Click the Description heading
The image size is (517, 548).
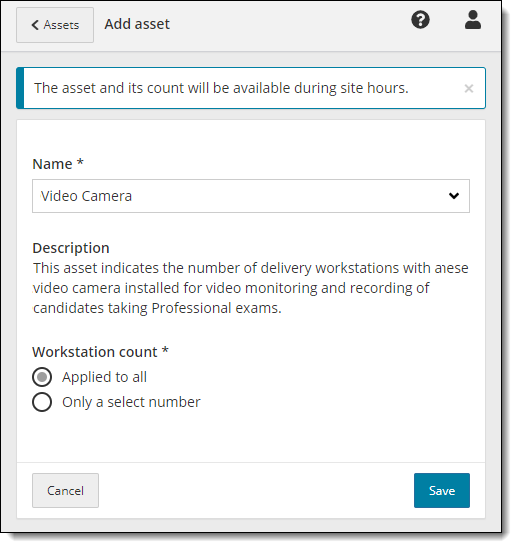(x=71, y=248)
